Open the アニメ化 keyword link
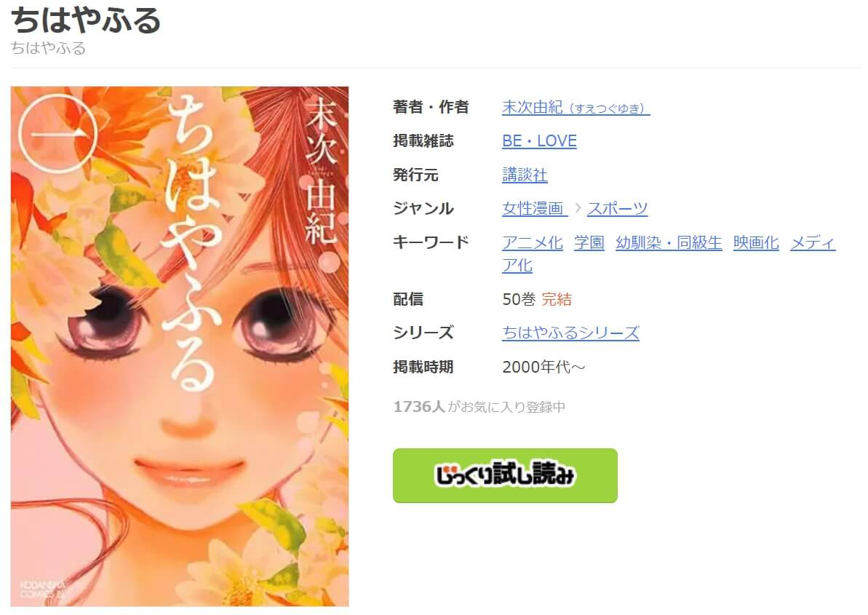 (533, 242)
